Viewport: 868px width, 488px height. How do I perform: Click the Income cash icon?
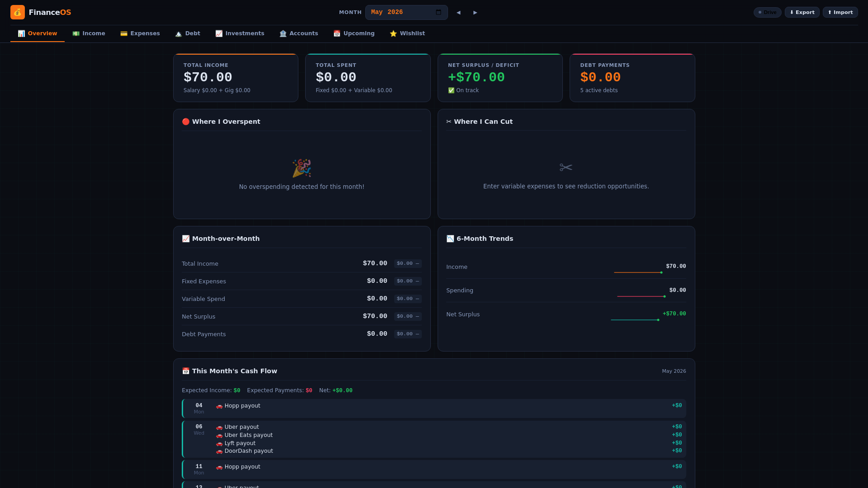tap(76, 33)
